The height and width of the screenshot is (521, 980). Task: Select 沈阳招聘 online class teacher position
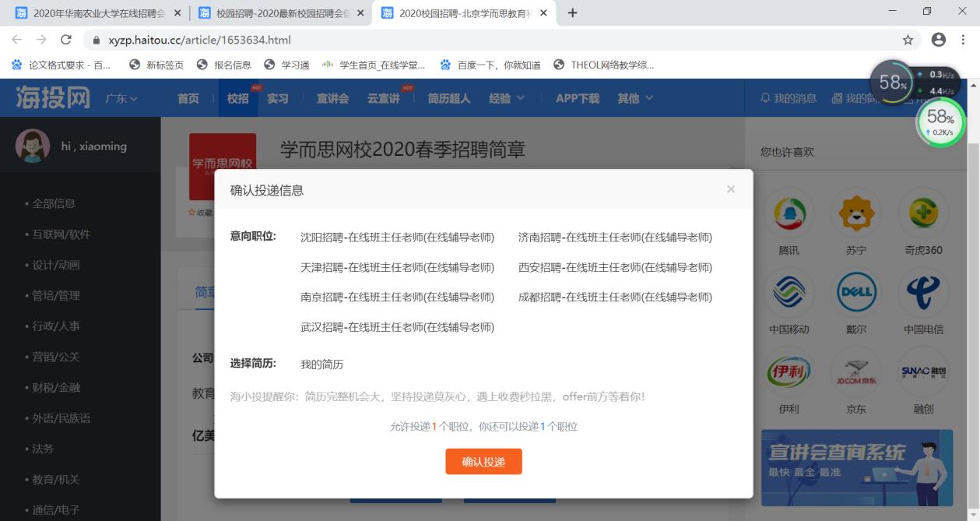tap(397, 238)
